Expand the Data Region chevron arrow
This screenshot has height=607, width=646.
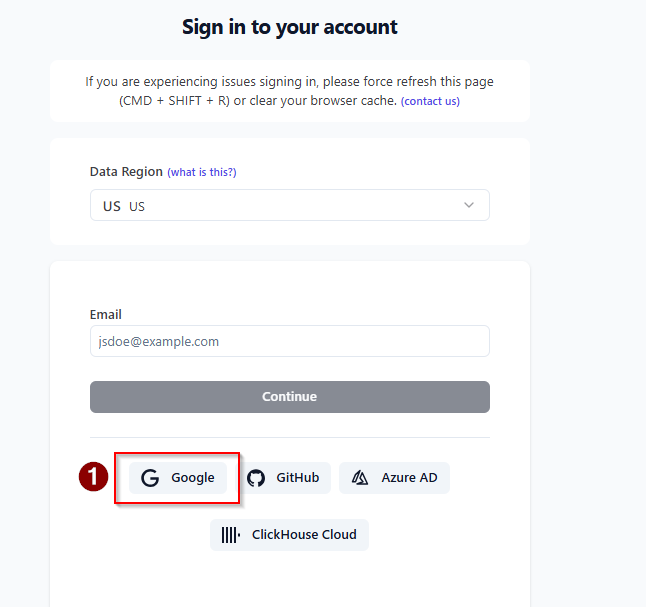(x=469, y=205)
